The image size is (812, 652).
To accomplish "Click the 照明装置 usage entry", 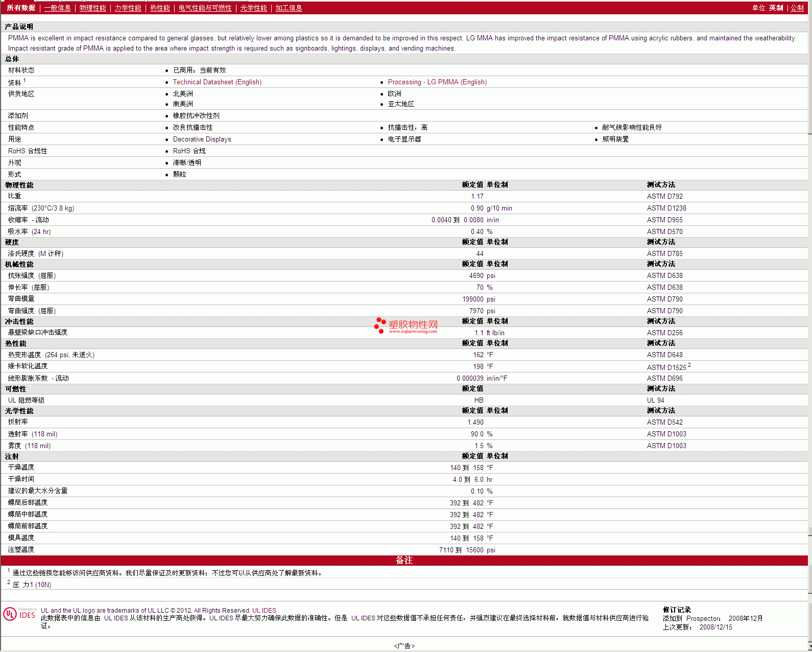I will (x=615, y=139).
